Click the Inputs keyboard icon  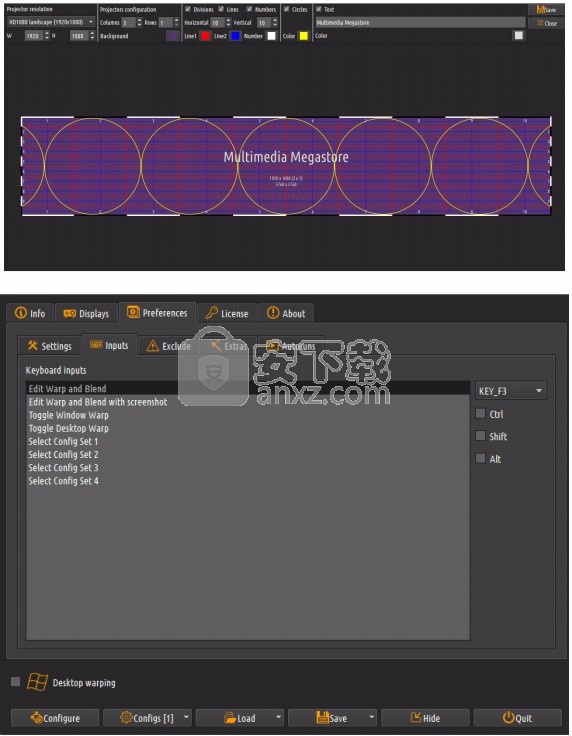(96, 345)
